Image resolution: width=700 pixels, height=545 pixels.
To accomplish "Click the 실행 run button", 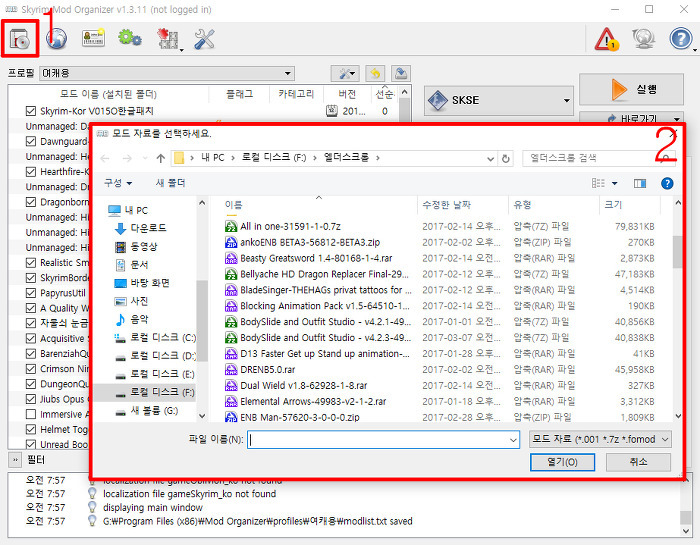I will pos(631,89).
